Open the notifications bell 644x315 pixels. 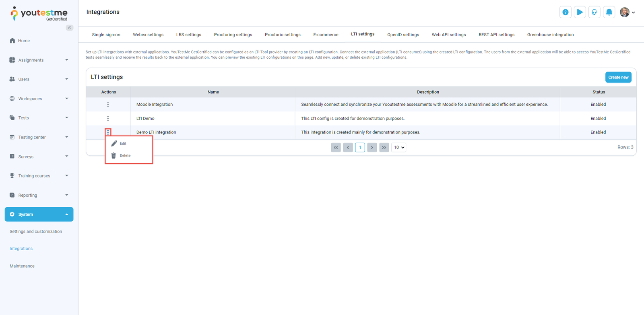click(609, 12)
